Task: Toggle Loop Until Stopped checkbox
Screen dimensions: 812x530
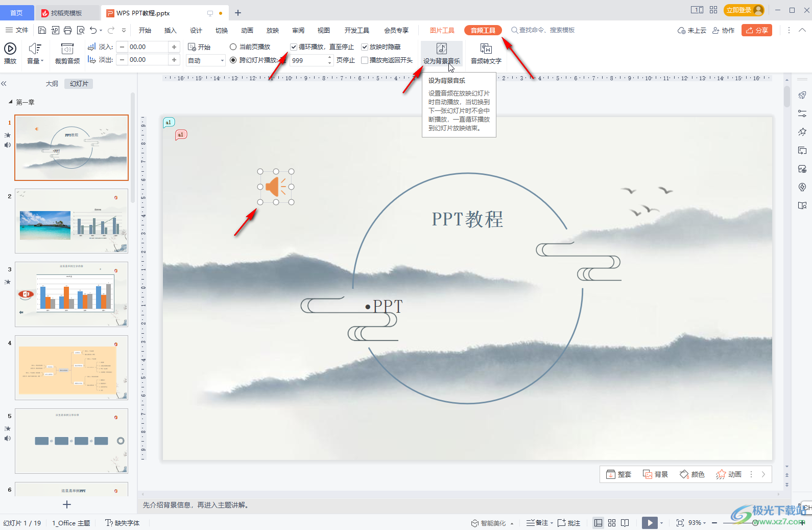Action: pyautogui.click(x=294, y=47)
